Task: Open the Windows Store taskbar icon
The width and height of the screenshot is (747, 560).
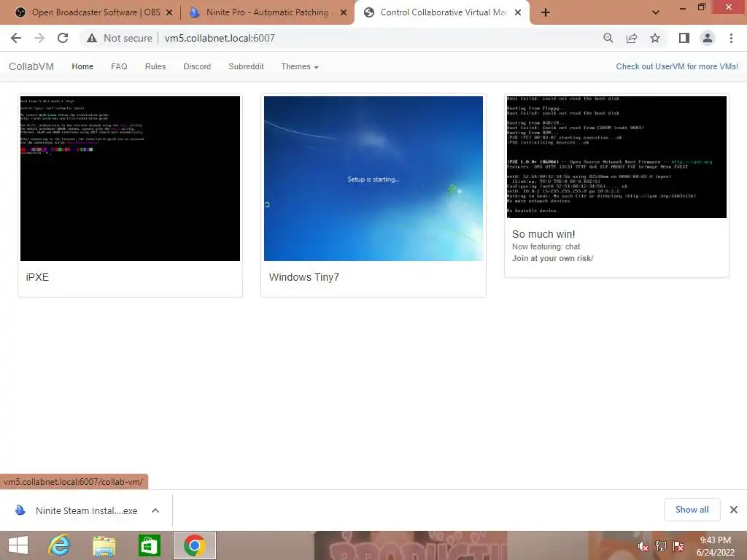Action: tap(149, 545)
